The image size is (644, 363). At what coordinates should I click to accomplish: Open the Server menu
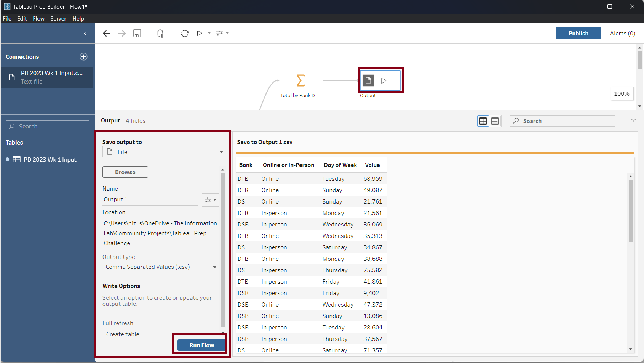58,19
